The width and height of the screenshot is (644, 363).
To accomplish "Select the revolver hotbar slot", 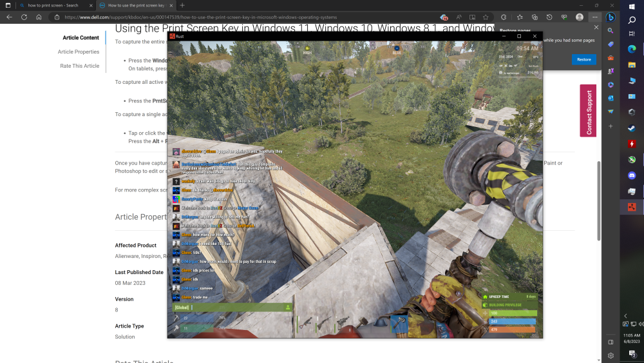I will [x=343, y=323].
